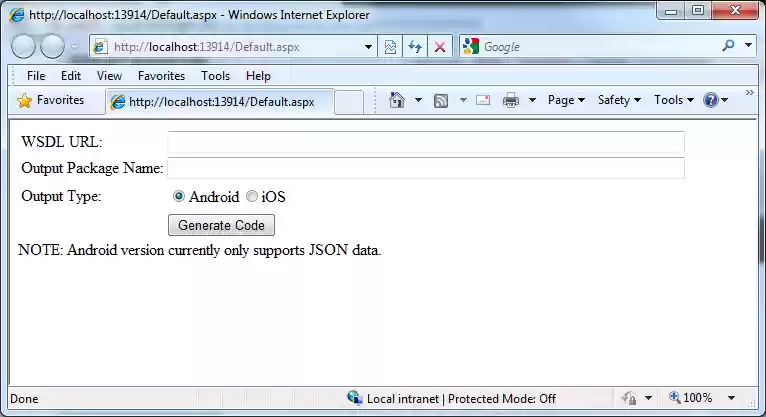Open the View menu
The height and width of the screenshot is (417, 766).
point(109,76)
